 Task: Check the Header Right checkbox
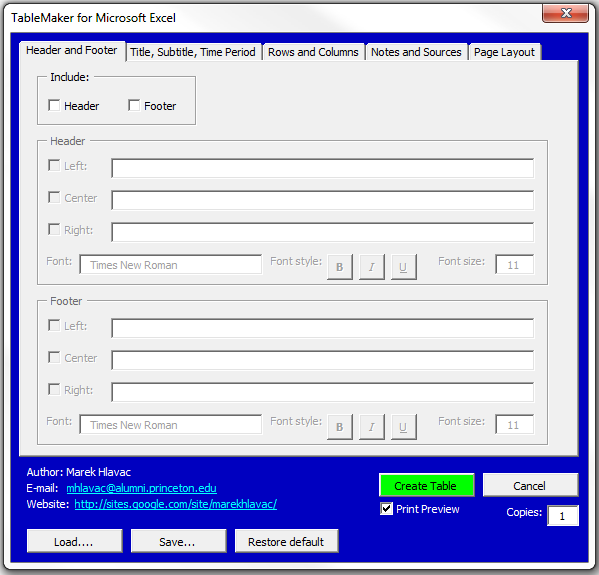[x=54, y=230]
